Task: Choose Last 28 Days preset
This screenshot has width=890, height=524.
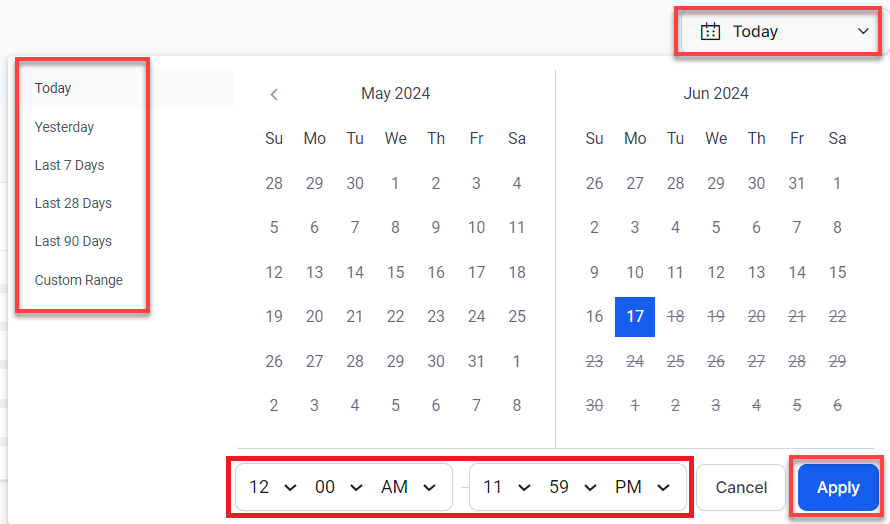Action: (73, 203)
